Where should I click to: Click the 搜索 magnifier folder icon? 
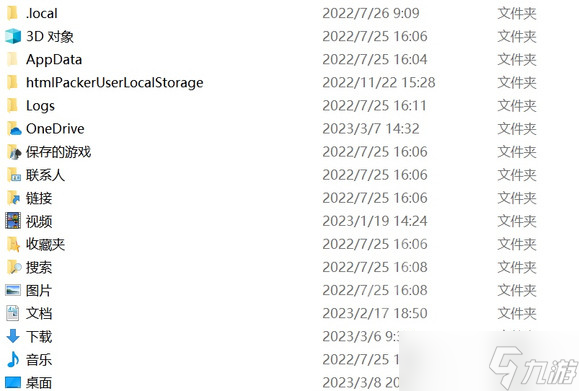(x=14, y=267)
